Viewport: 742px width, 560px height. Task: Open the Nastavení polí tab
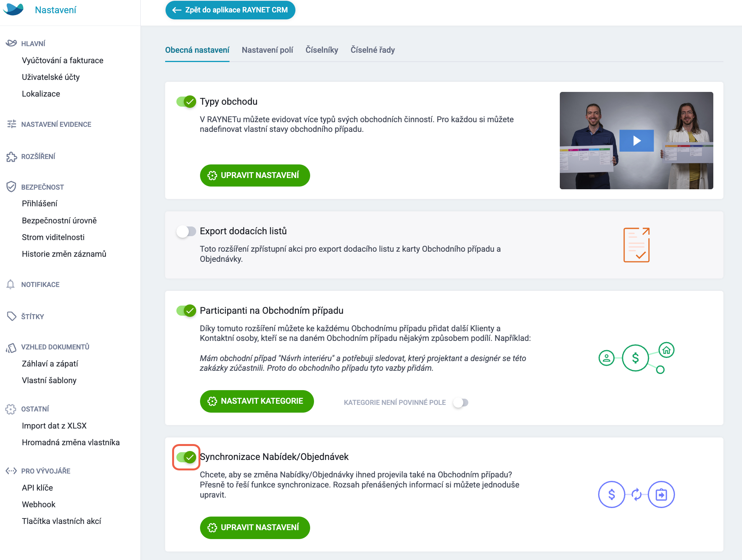[267, 50]
